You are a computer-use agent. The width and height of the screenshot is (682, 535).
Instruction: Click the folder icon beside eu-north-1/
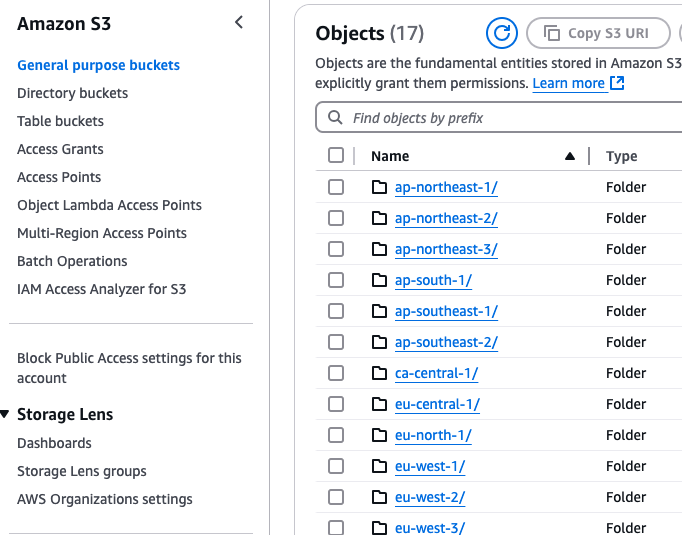click(x=379, y=435)
